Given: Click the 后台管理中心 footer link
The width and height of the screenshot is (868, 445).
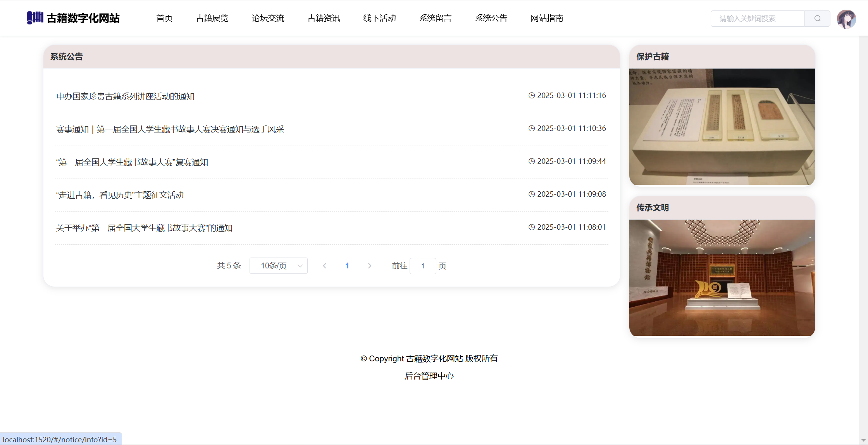Looking at the screenshot, I should 429,376.
